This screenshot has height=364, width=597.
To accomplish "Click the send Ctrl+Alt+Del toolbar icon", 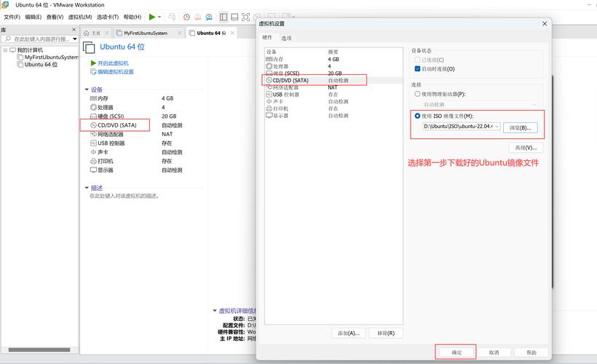I will [x=172, y=17].
